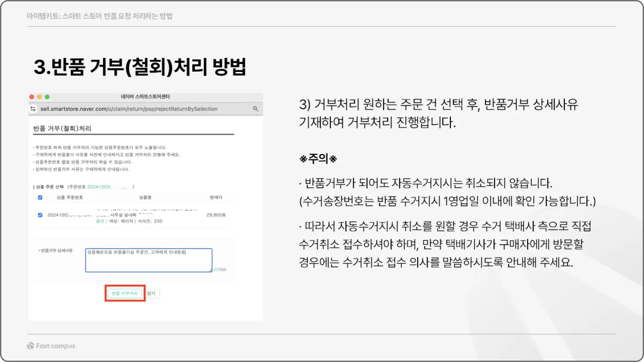Viewport: 644px width, 362px height.
Task: Click the 판매가 column header
Action: click(216, 197)
